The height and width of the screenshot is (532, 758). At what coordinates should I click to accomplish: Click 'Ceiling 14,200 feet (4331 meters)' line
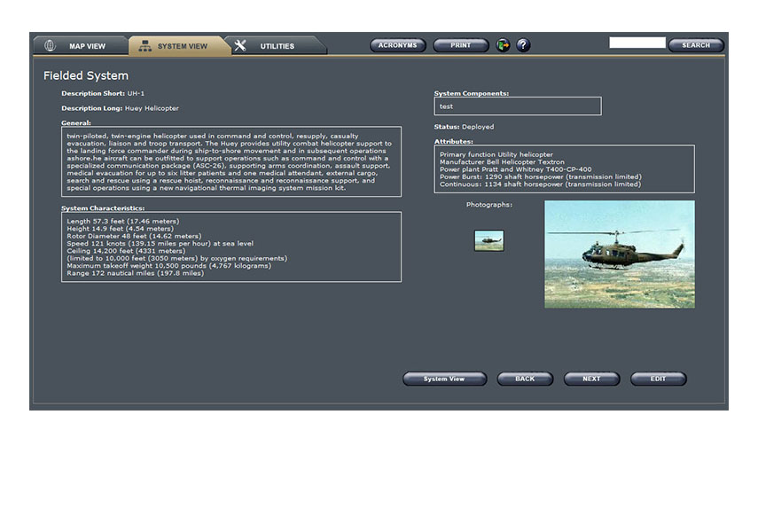126,251
